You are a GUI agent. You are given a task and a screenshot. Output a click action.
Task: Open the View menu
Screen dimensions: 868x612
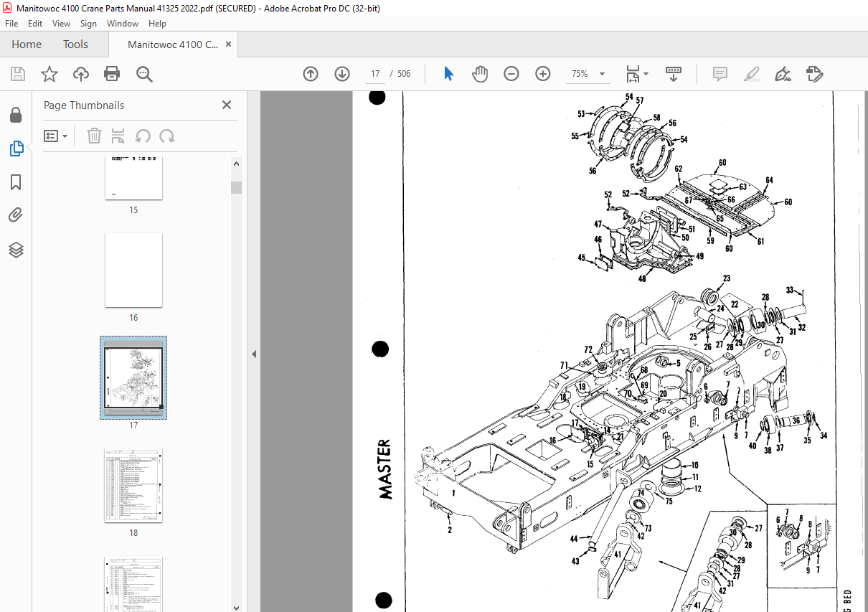point(61,24)
